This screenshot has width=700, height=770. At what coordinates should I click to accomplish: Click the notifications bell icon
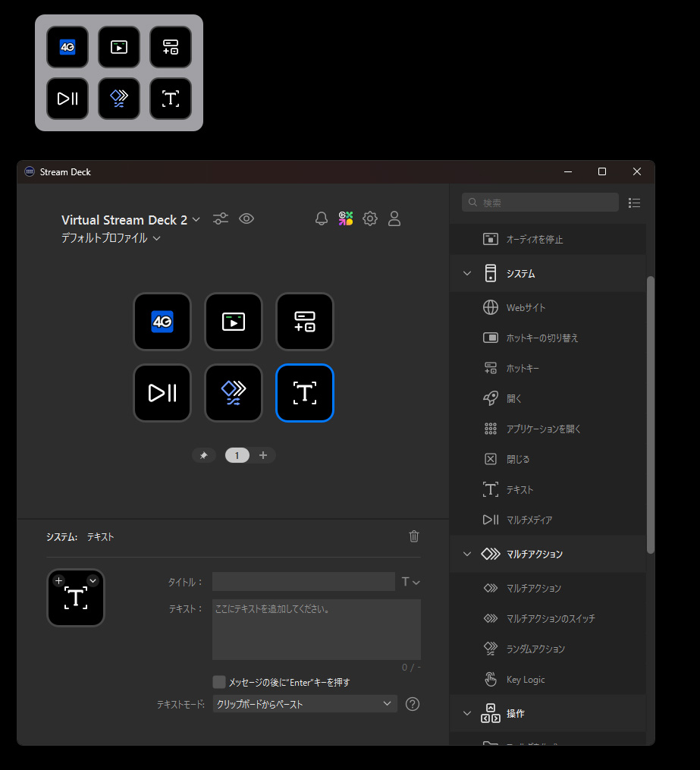point(322,219)
